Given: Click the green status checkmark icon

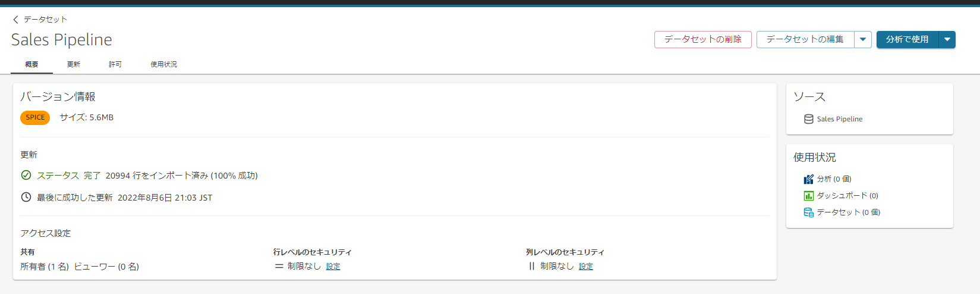Looking at the screenshot, I should (26, 175).
